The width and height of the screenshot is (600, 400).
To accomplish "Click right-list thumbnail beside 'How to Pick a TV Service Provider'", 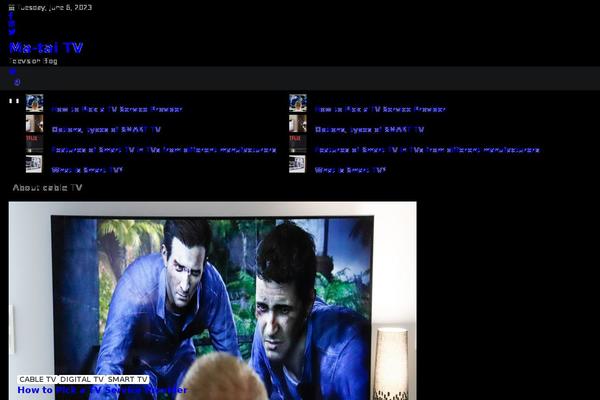I will point(298,103).
